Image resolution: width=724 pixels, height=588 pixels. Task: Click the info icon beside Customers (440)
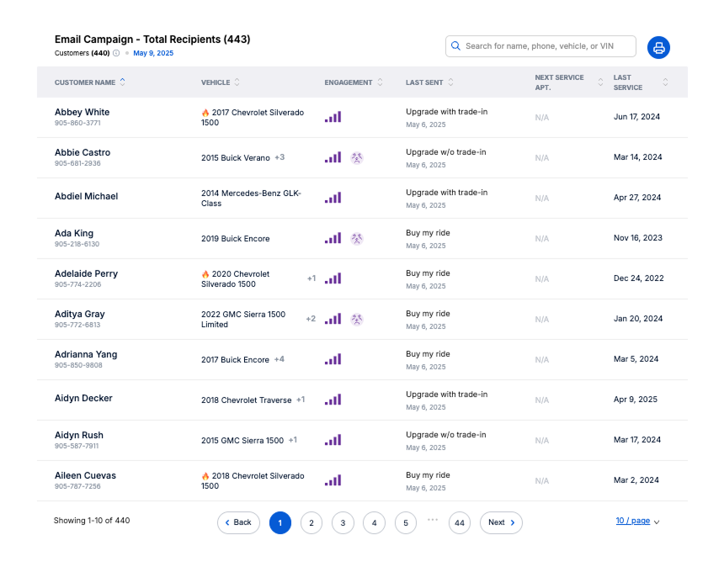[116, 53]
